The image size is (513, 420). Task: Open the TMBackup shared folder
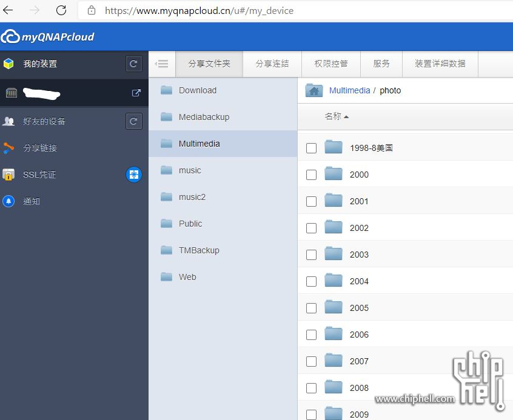pyautogui.click(x=223, y=250)
